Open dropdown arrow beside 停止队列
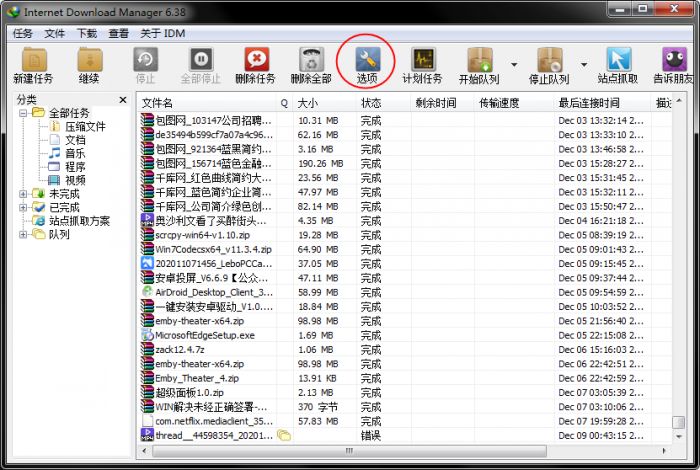 coord(583,65)
